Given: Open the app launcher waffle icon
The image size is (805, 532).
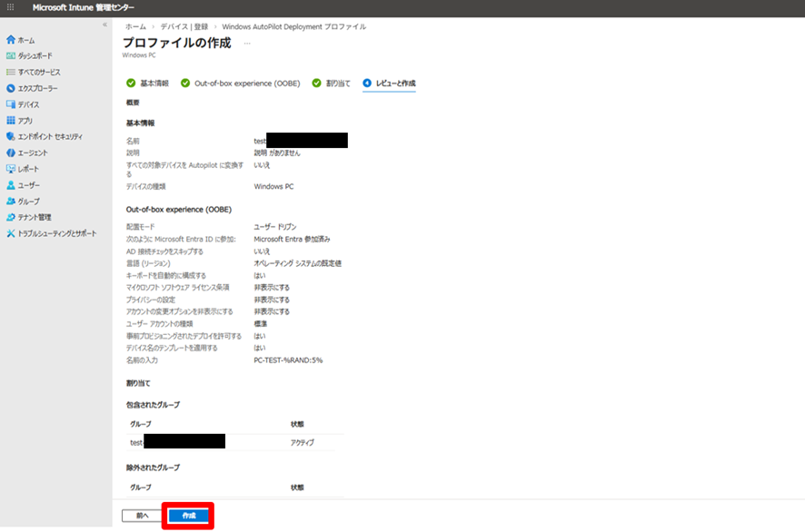Looking at the screenshot, I should point(11,7).
